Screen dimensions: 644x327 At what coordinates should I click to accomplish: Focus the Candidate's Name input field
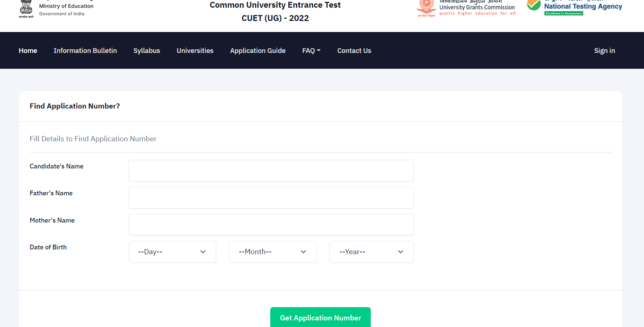pyautogui.click(x=271, y=171)
